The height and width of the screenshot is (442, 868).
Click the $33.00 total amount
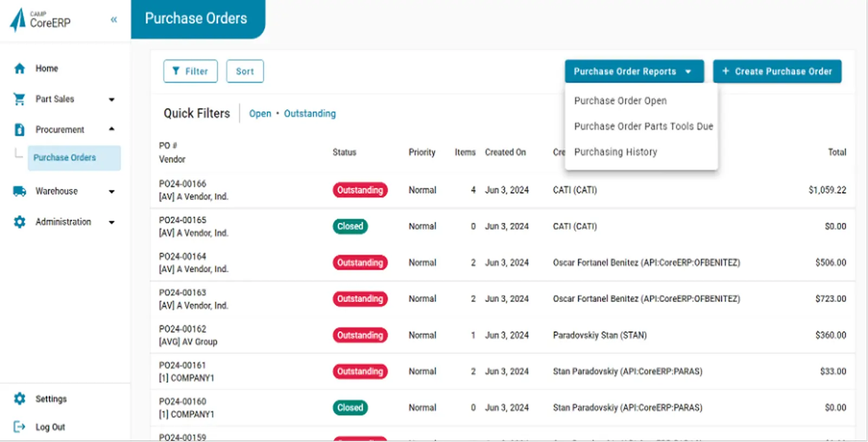pyautogui.click(x=833, y=372)
